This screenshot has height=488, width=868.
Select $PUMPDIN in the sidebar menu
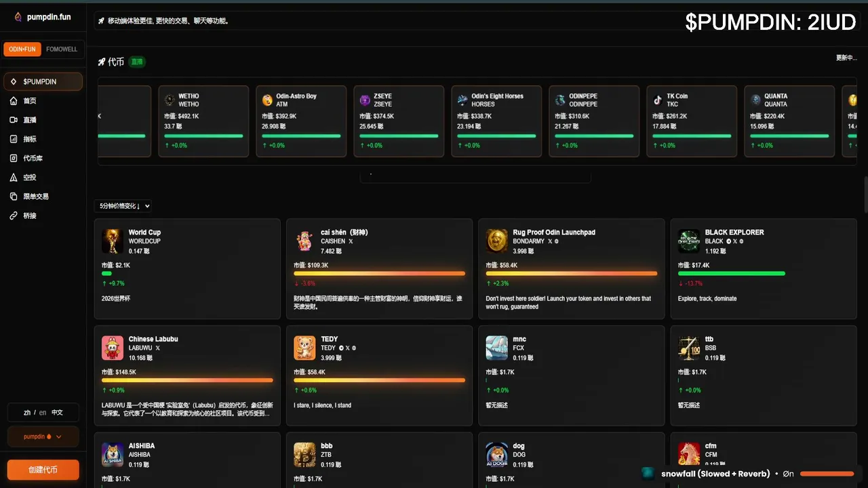click(x=43, y=81)
